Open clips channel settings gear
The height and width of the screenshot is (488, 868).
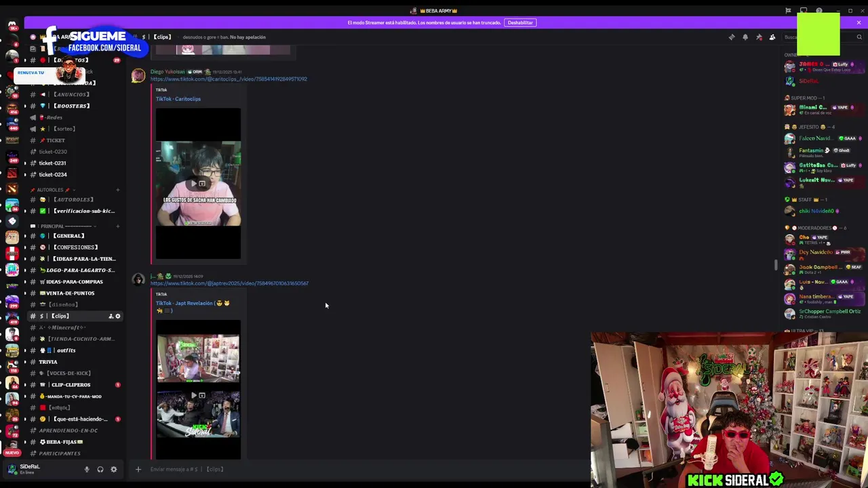tap(117, 317)
